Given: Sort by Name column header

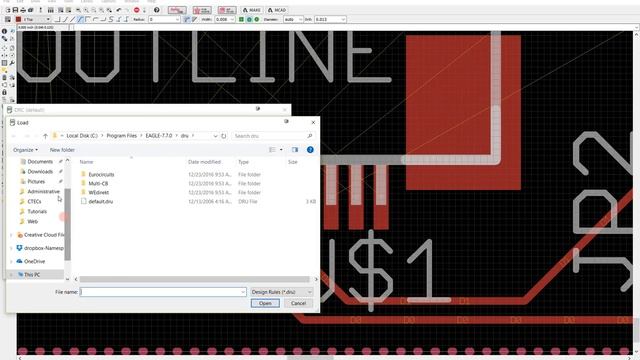Looking at the screenshot, I should [x=87, y=162].
